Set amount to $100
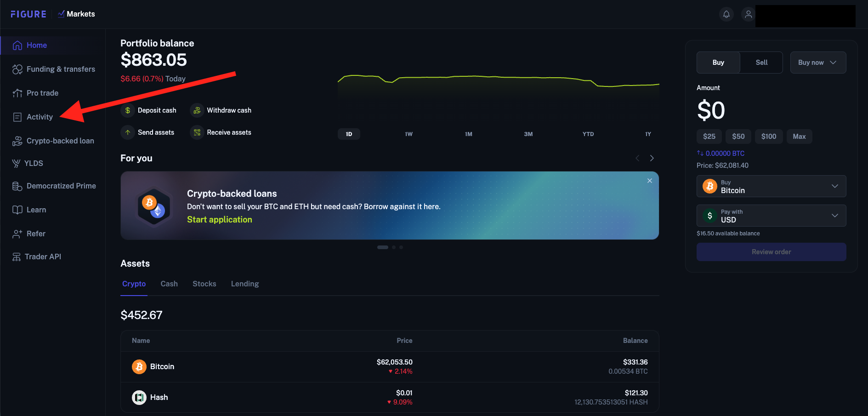Image resolution: width=868 pixels, height=416 pixels. pos(769,137)
